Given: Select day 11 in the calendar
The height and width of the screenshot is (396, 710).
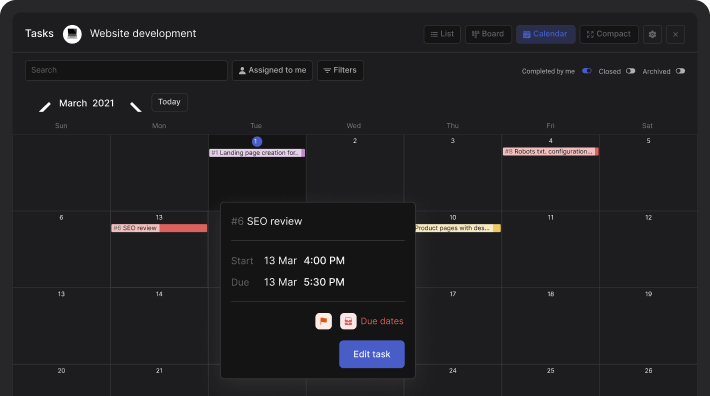Looking at the screenshot, I should (x=551, y=218).
